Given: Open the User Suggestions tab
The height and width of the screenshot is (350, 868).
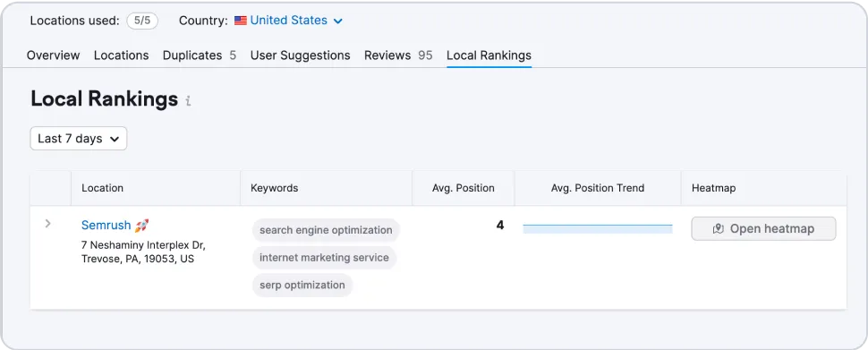Looking at the screenshot, I should coord(300,55).
